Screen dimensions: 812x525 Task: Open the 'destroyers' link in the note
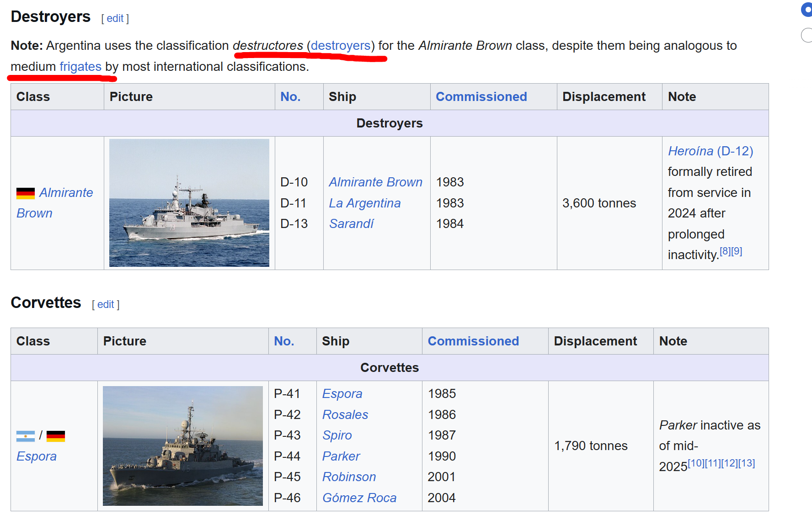(x=341, y=46)
